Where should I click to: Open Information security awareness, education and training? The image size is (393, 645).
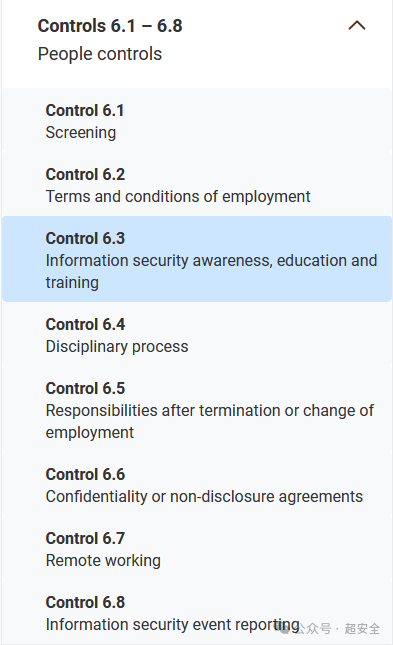click(x=212, y=271)
